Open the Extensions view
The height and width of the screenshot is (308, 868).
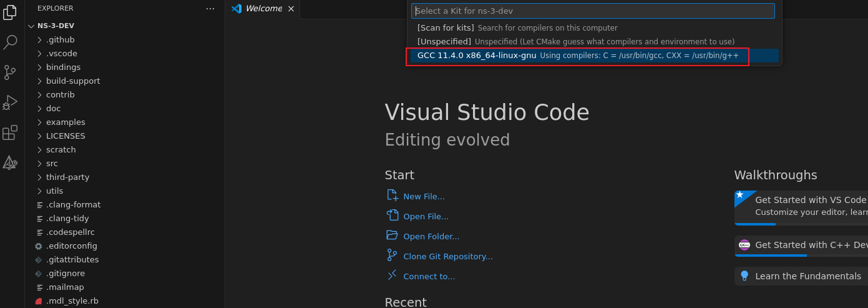coord(10,132)
